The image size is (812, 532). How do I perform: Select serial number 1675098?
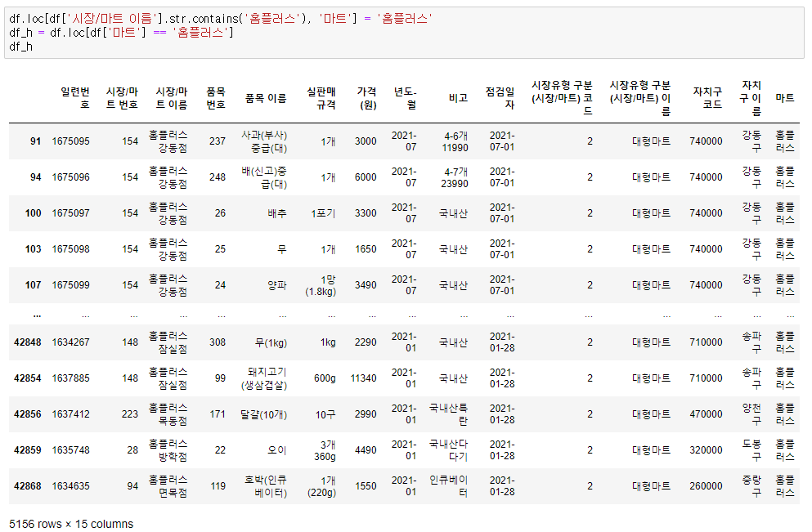click(70, 249)
